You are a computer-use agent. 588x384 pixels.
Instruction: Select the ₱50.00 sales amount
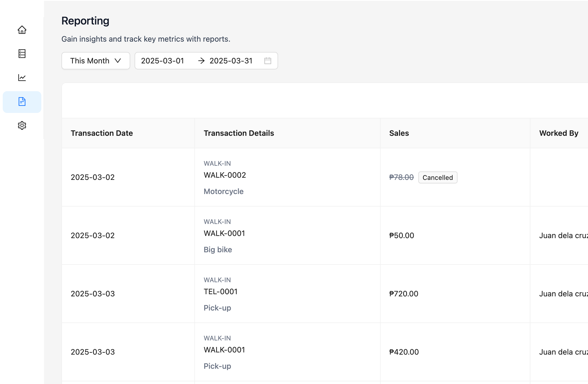coord(402,235)
